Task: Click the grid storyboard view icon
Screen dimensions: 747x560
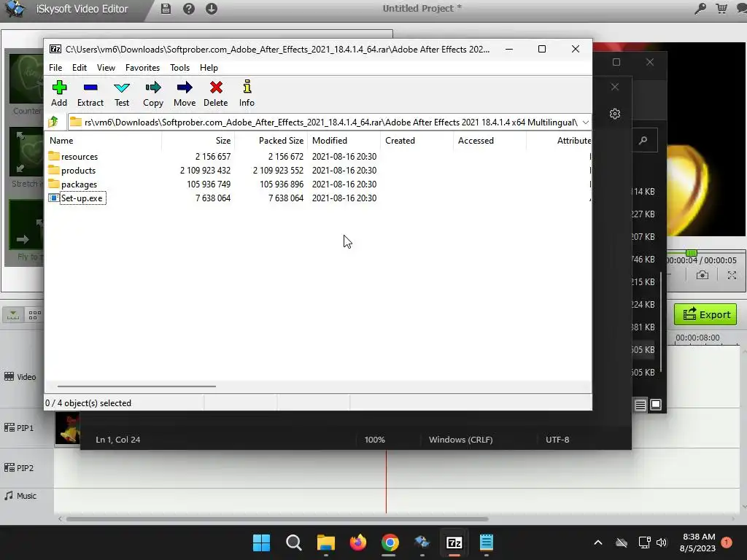Action: (35, 315)
